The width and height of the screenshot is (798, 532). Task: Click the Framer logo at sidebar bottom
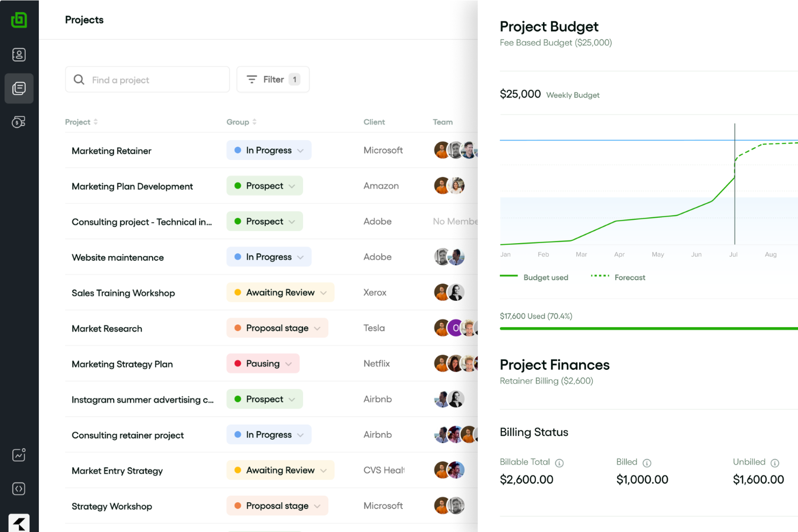click(19, 523)
